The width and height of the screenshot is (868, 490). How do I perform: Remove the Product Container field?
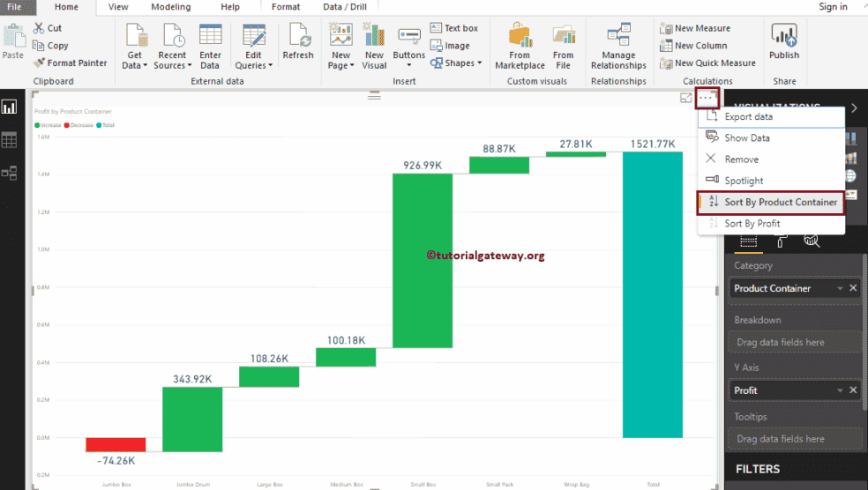pos(853,288)
